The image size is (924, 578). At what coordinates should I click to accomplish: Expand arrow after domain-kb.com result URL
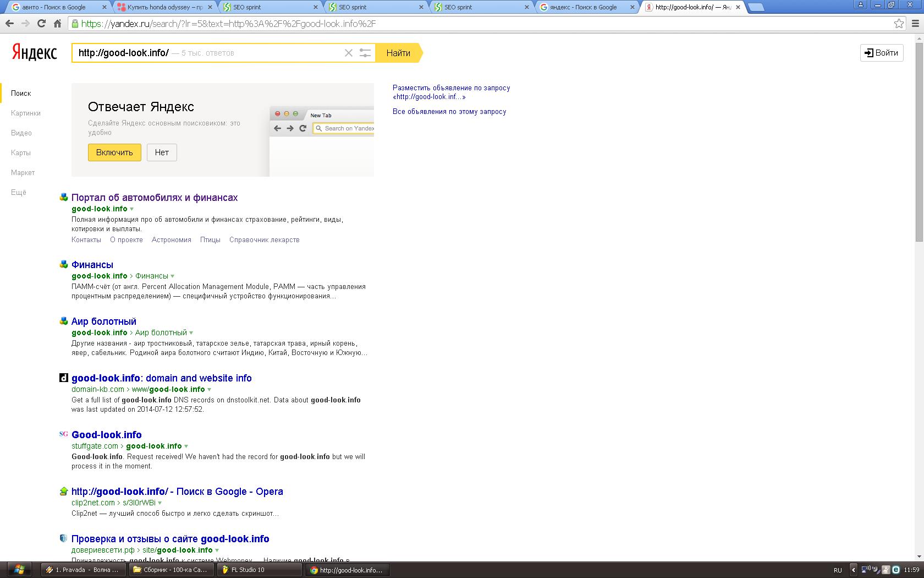coord(209,390)
